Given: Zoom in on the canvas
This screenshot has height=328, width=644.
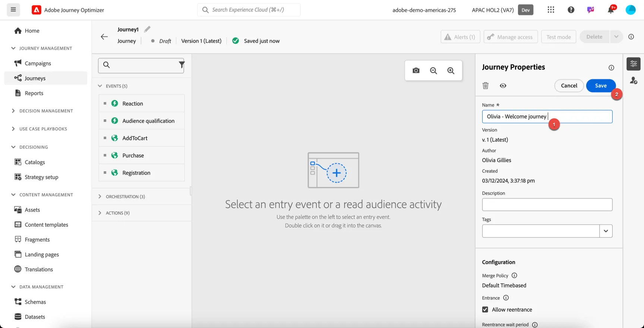Looking at the screenshot, I should pos(451,70).
